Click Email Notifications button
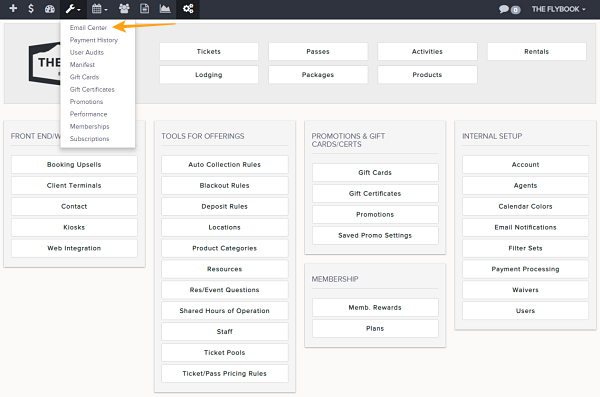The width and height of the screenshot is (600, 397). pyautogui.click(x=525, y=227)
